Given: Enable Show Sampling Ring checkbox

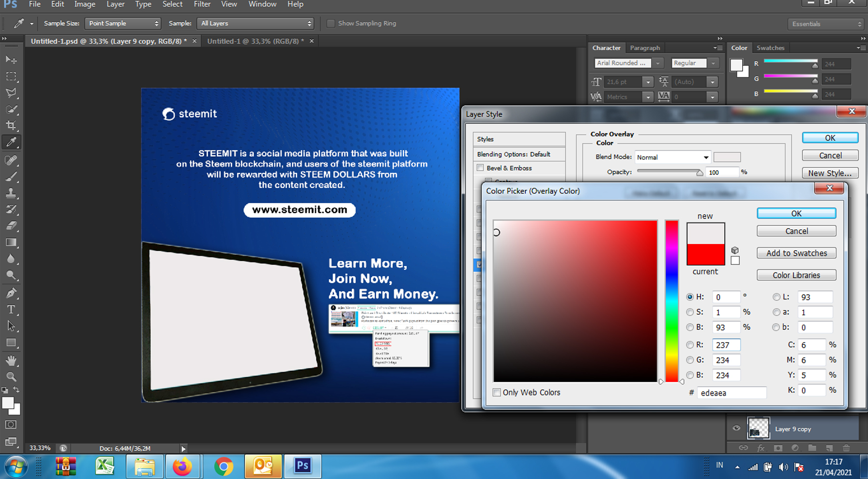Looking at the screenshot, I should pyautogui.click(x=331, y=24).
